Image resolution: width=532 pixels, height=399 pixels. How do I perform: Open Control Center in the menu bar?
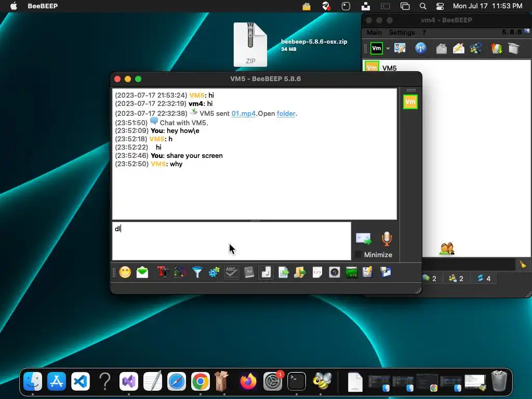click(x=440, y=6)
